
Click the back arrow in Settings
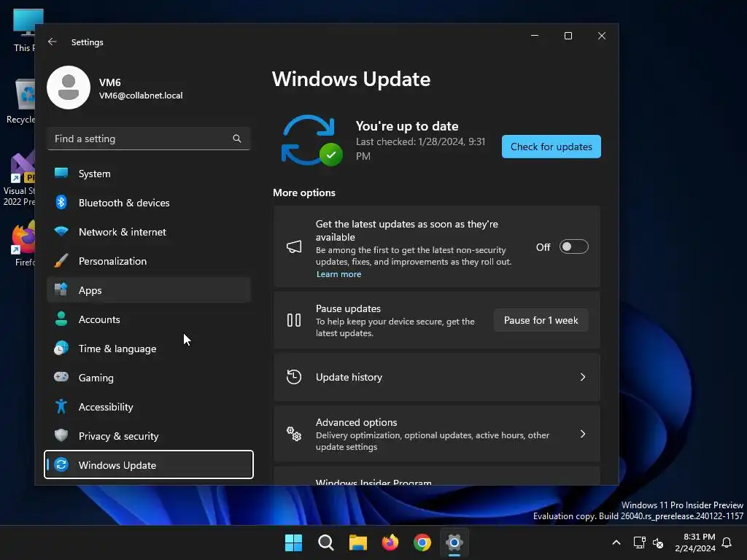[x=53, y=42]
